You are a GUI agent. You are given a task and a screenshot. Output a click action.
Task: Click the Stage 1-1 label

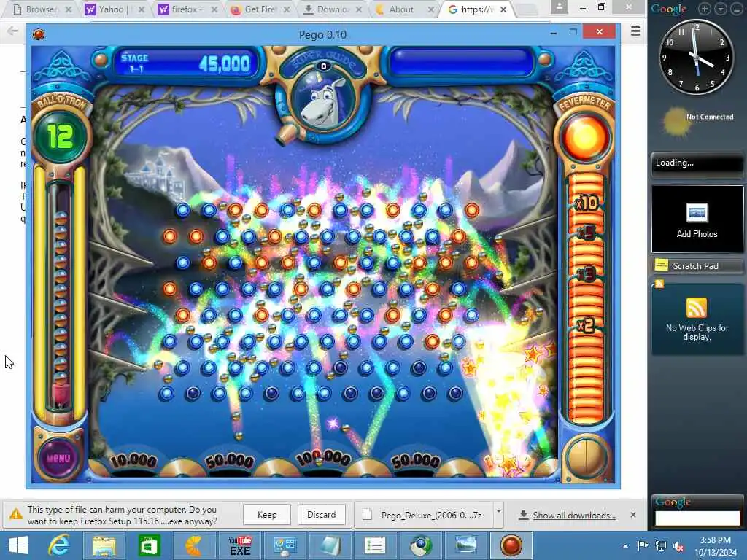coord(134,63)
